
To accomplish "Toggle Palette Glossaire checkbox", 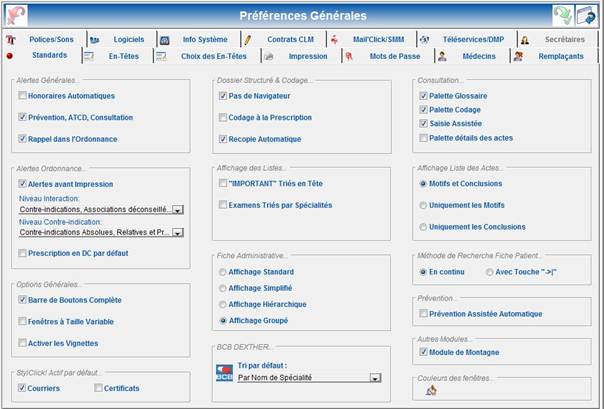I will coord(423,96).
